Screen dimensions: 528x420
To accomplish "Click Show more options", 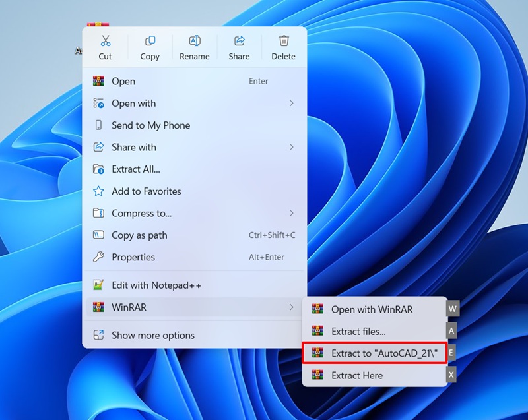I will click(x=153, y=335).
